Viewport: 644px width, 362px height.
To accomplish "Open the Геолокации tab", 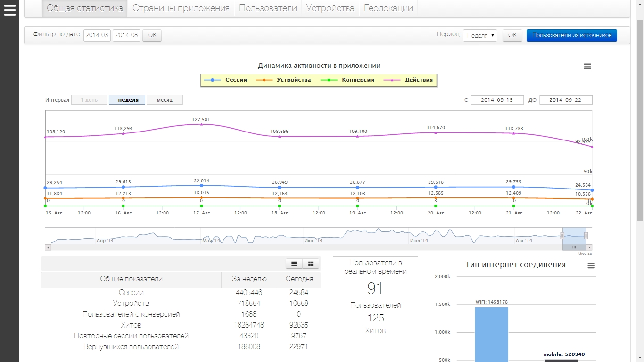I will (x=388, y=8).
